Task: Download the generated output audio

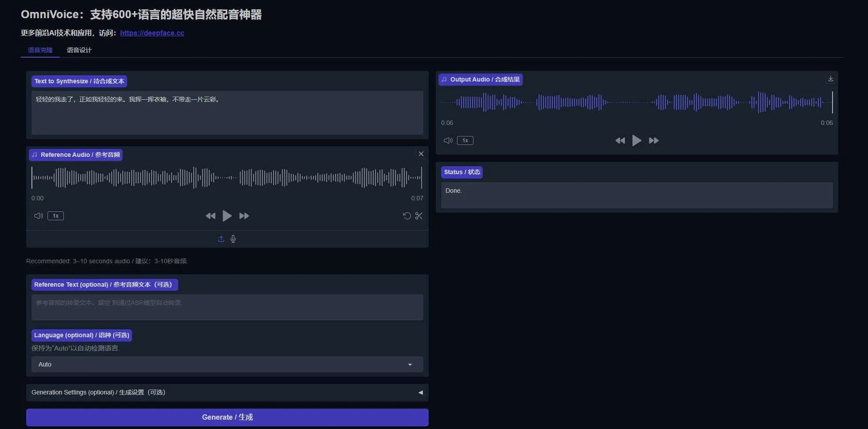Action: pyautogui.click(x=831, y=78)
